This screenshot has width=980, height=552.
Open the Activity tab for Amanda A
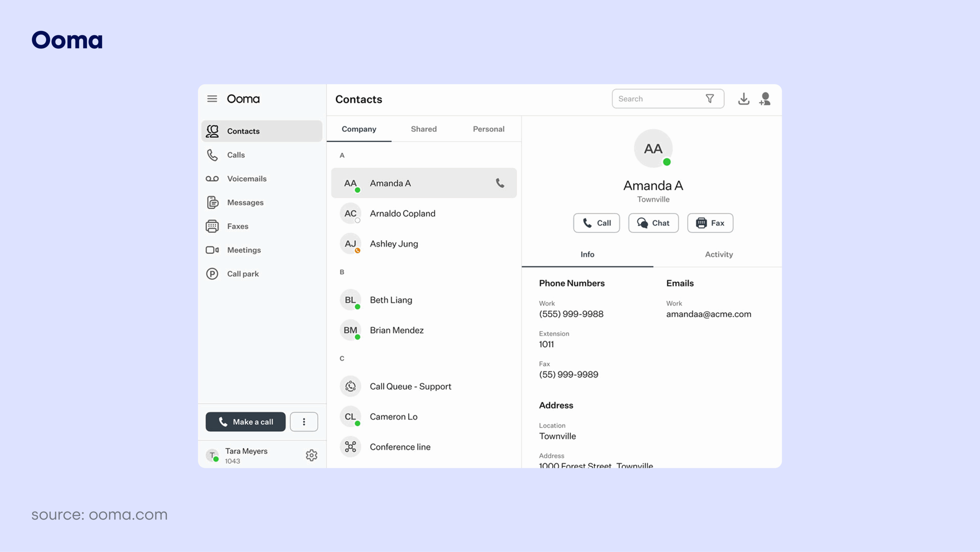(719, 254)
